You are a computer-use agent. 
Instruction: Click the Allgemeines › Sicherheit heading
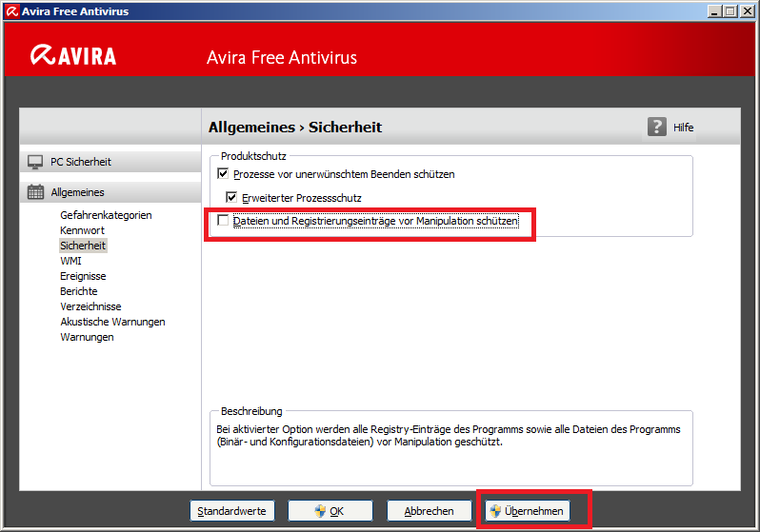click(295, 127)
